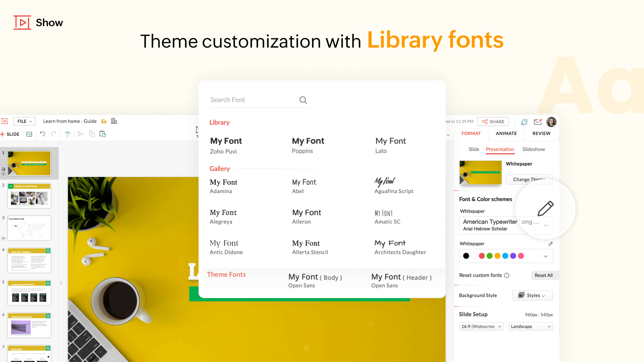644x362 pixels.
Task: Select slide 5 thumbnail
Action: (29, 293)
